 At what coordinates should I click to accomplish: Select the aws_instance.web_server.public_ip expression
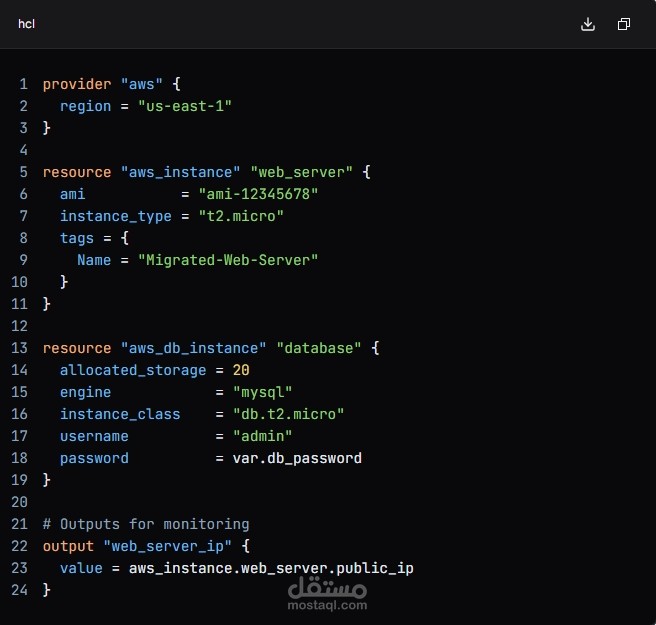point(271,569)
